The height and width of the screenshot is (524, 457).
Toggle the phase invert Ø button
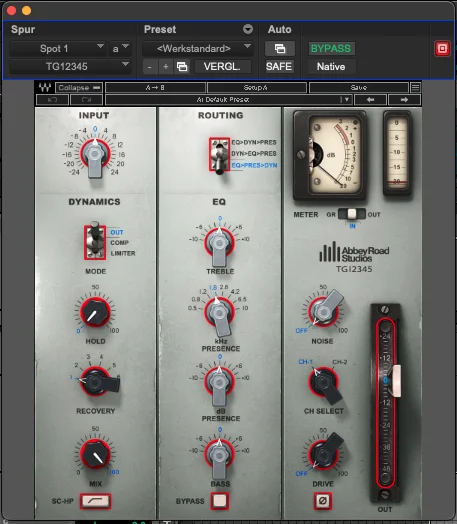click(x=323, y=501)
